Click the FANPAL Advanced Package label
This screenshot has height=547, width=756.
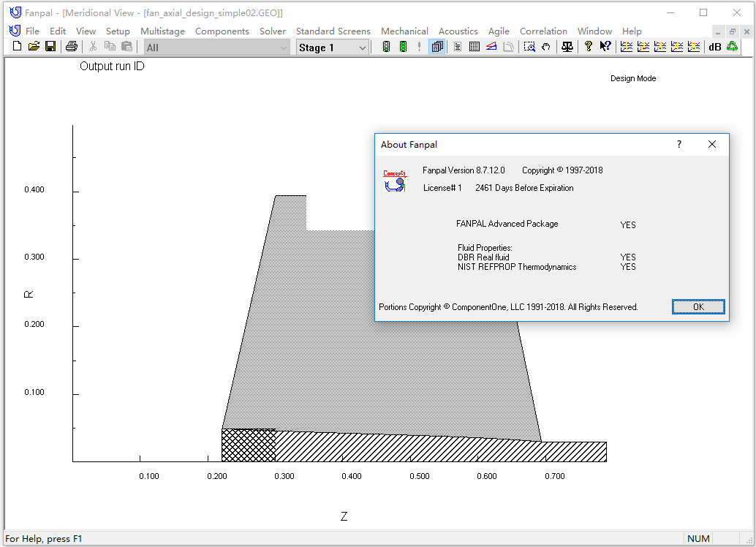pos(507,224)
